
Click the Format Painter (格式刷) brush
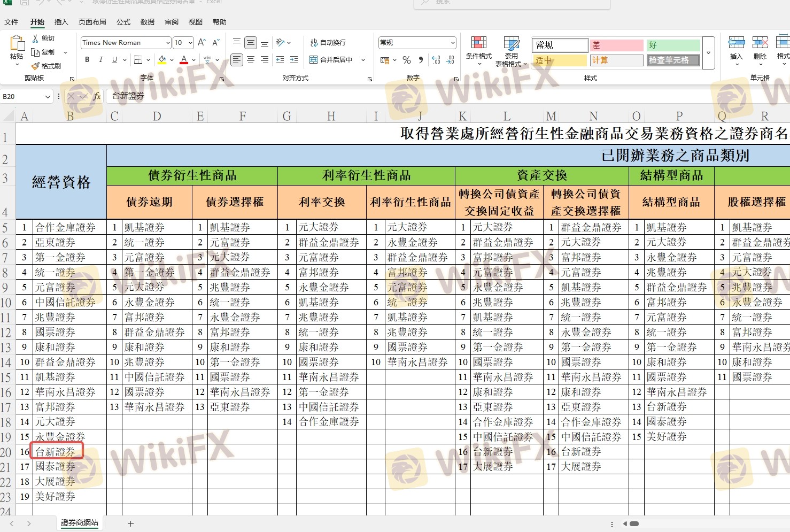[36, 66]
